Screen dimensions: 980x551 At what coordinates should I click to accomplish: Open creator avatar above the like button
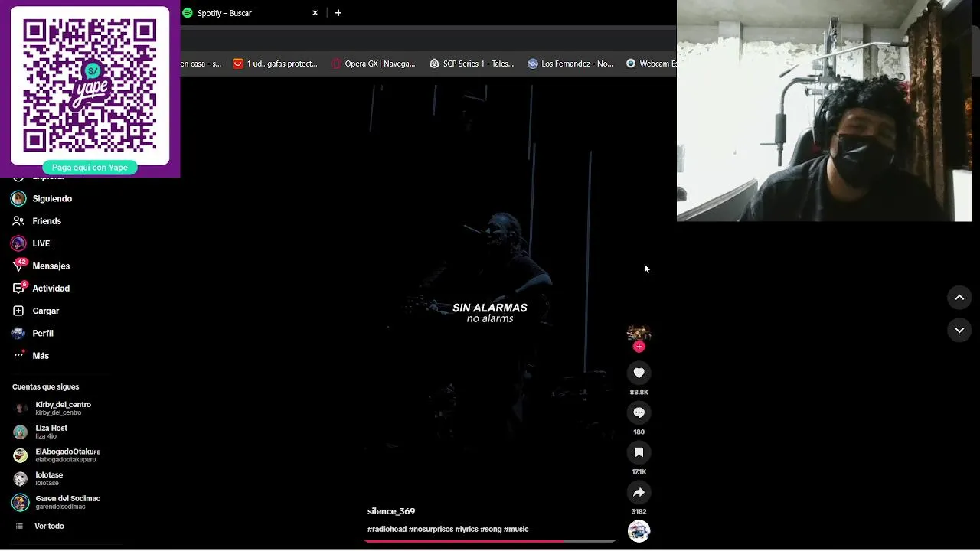pos(639,334)
